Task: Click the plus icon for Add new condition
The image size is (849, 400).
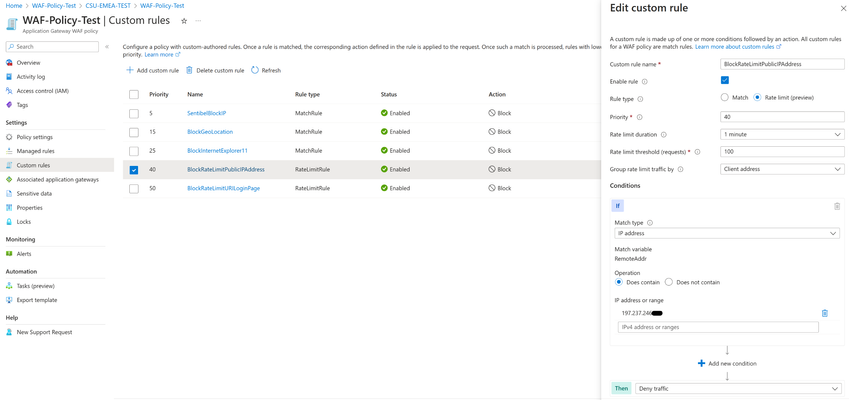Action: click(702, 363)
